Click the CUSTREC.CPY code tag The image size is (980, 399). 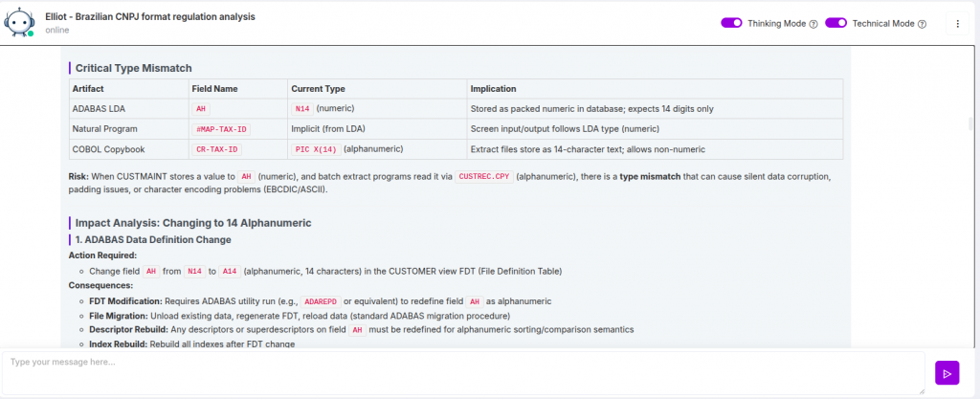click(x=483, y=177)
